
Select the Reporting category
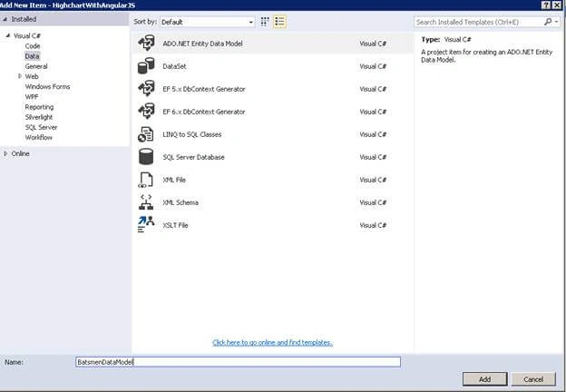point(39,107)
